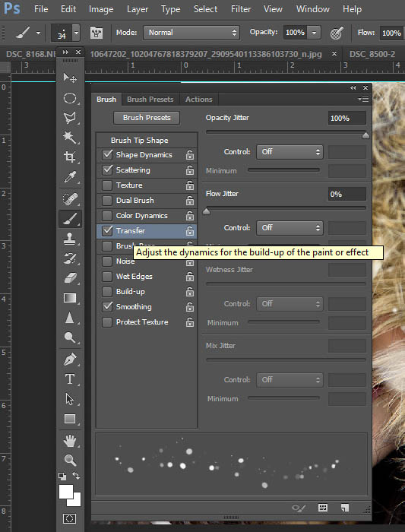
Task: Select the Crop tool
Action: tap(70, 157)
